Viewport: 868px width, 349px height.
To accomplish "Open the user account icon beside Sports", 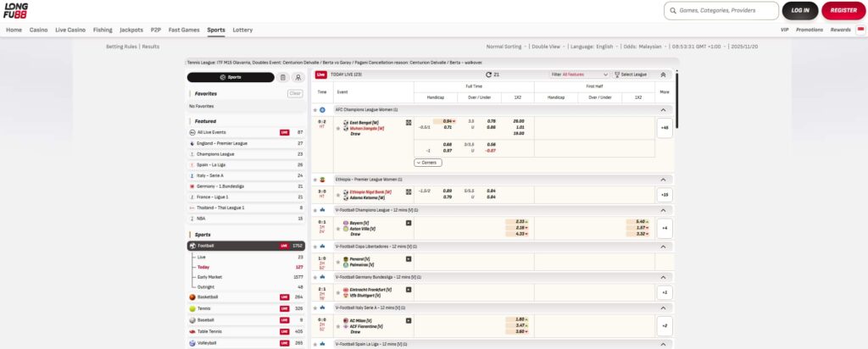I will point(298,77).
